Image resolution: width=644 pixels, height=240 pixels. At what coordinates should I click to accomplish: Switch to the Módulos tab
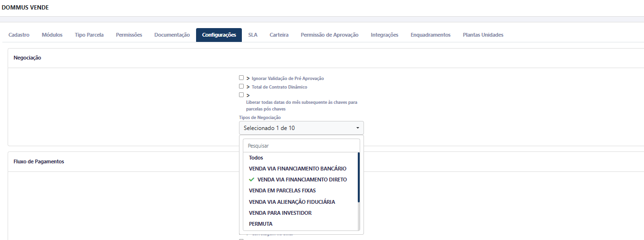click(52, 35)
